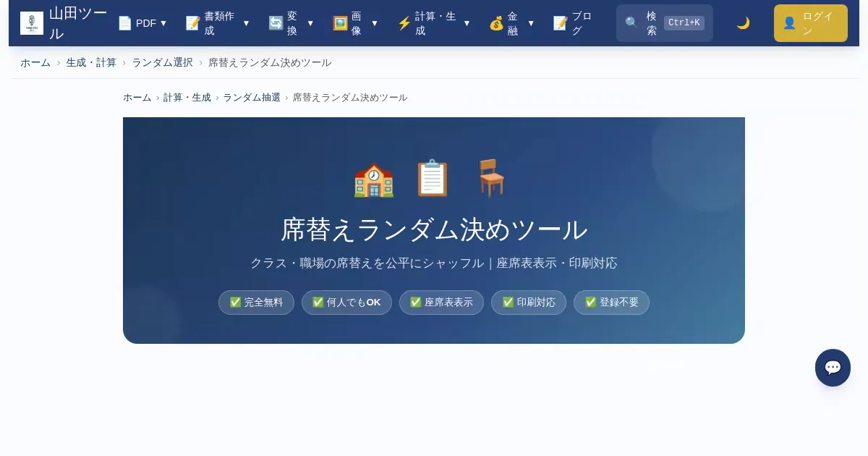
Task: Click the chair emoji in banner
Action: [491, 179]
